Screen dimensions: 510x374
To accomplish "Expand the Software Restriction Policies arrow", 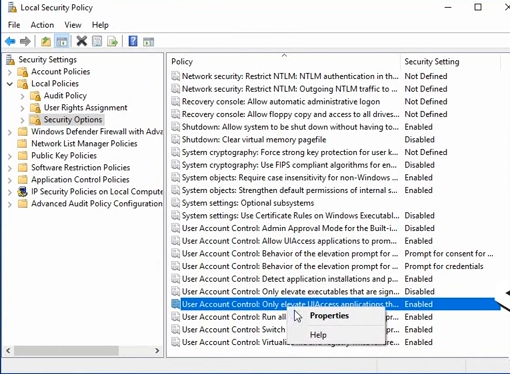I will [x=10, y=168].
